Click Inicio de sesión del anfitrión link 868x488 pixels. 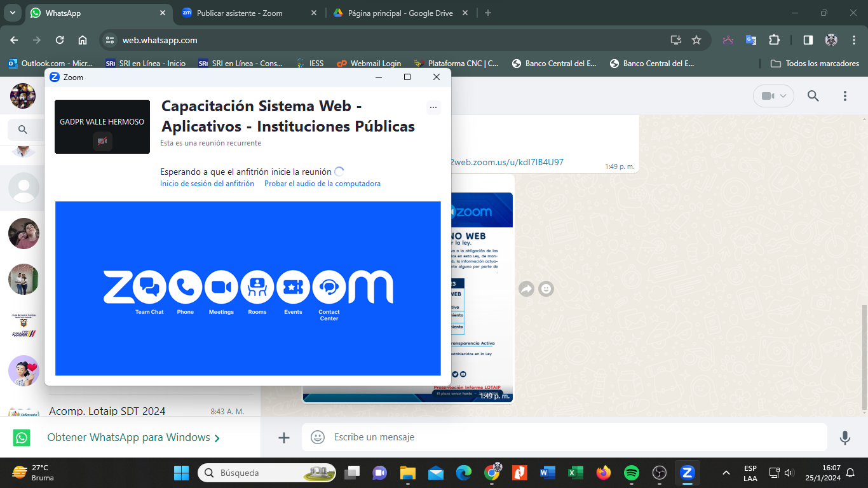(207, 184)
